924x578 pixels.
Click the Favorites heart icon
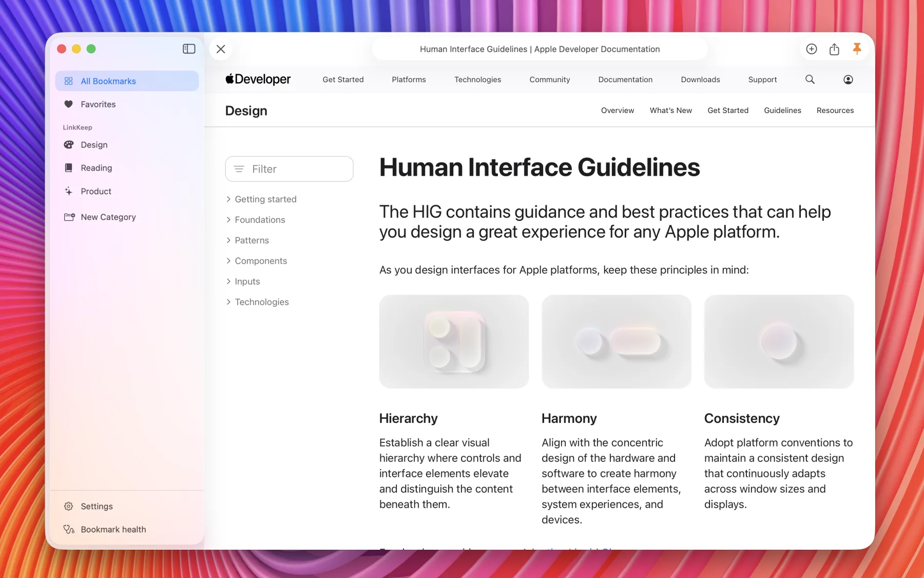click(x=68, y=104)
